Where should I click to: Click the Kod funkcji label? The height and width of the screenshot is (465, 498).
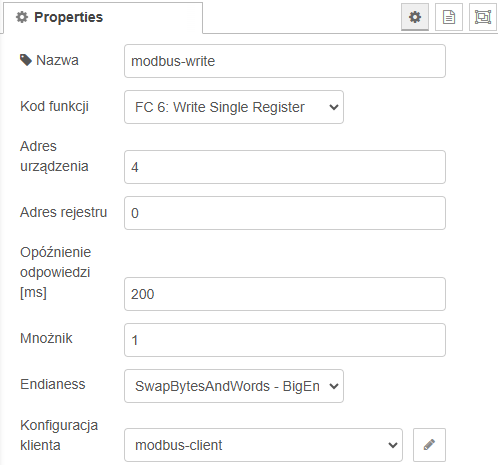point(54,107)
